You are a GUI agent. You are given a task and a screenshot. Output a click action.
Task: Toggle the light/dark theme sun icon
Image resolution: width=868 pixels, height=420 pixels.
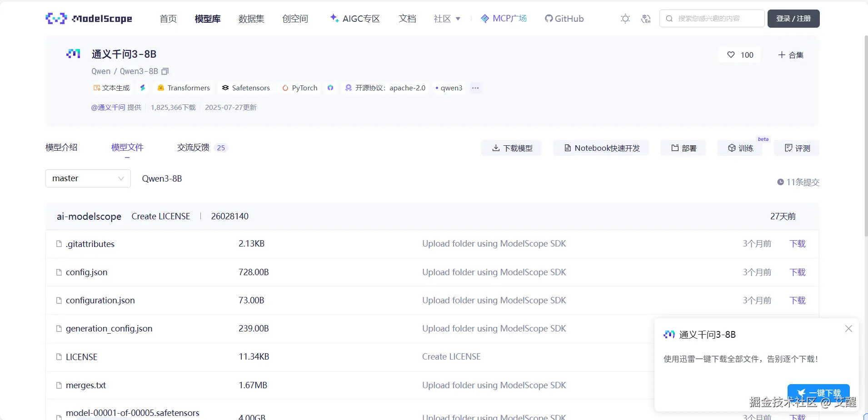click(x=625, y=19)
